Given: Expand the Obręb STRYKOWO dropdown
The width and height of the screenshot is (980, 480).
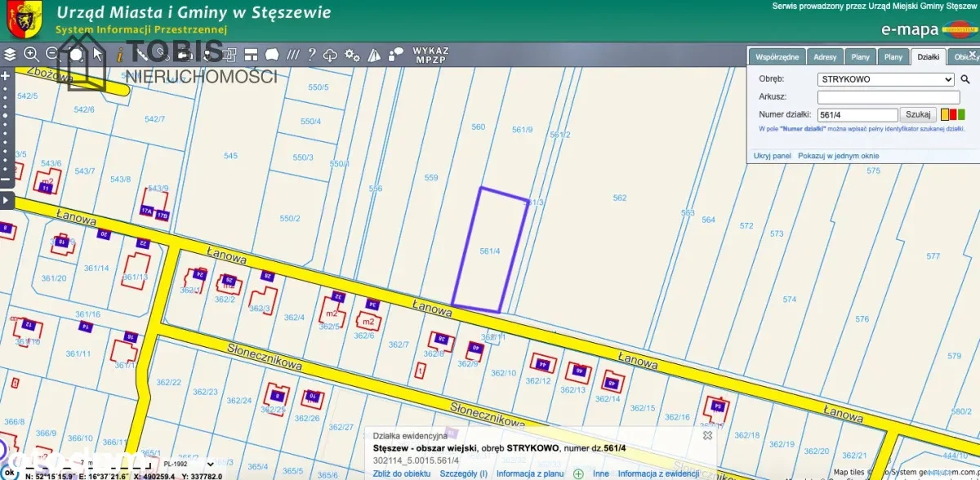Looking at the screenshot, I should [x=886, y=80].
